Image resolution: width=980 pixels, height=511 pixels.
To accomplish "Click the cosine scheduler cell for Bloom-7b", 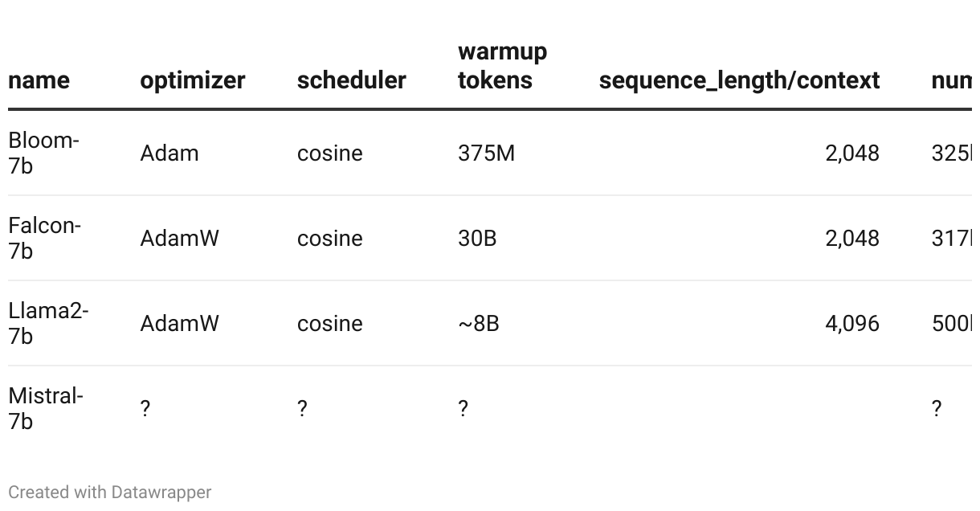I will tap(329, 153).
